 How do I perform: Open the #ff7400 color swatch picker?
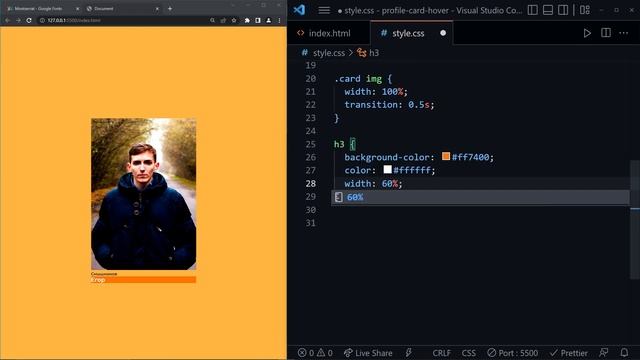click(446, 156)
